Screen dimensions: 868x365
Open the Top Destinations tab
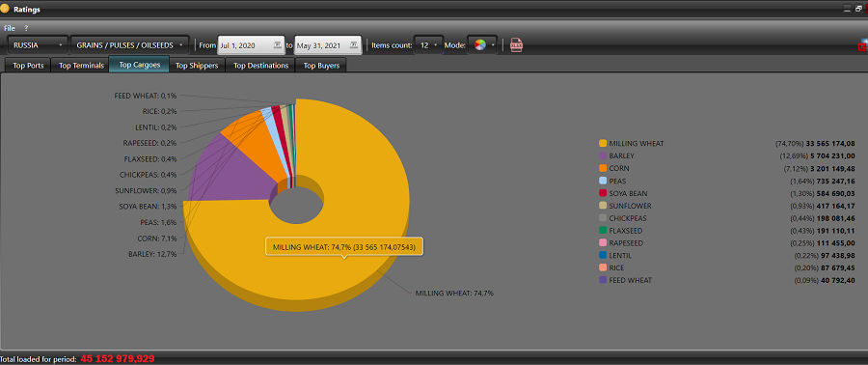pos(260,66)
